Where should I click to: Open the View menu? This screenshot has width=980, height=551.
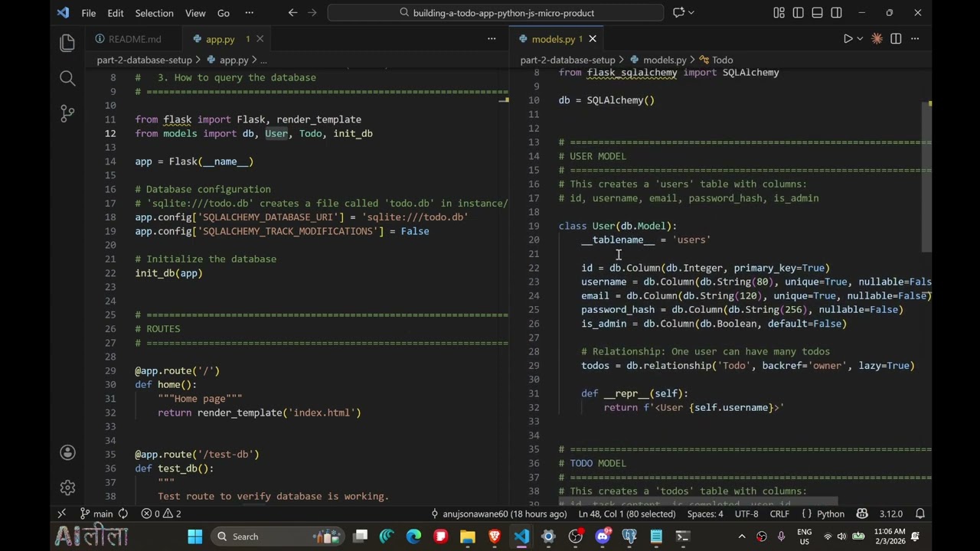pyautogui.click(x=195, y=13)
